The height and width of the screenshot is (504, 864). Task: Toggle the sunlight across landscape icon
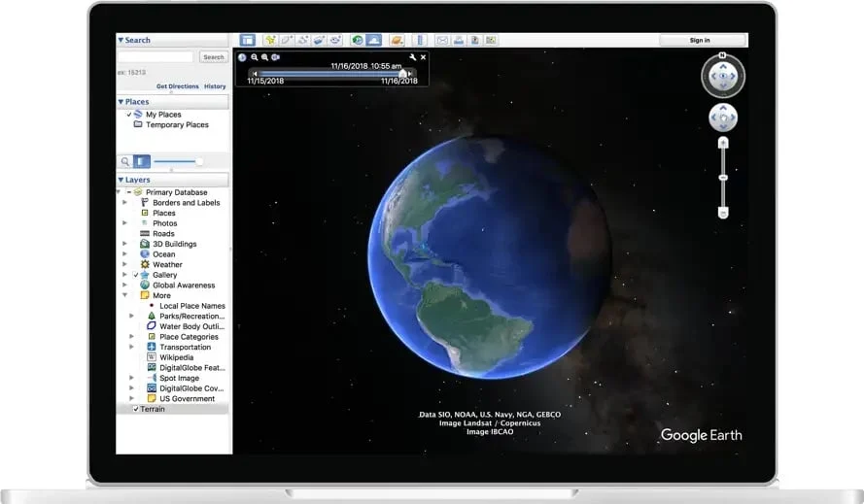click(373, 40)
